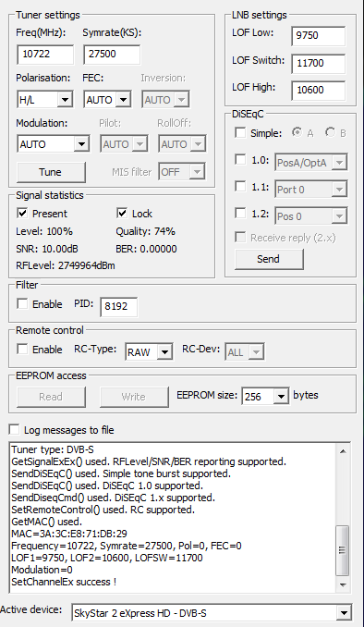Click the Receive reply (2.x) checkbox

click(240, 237)
